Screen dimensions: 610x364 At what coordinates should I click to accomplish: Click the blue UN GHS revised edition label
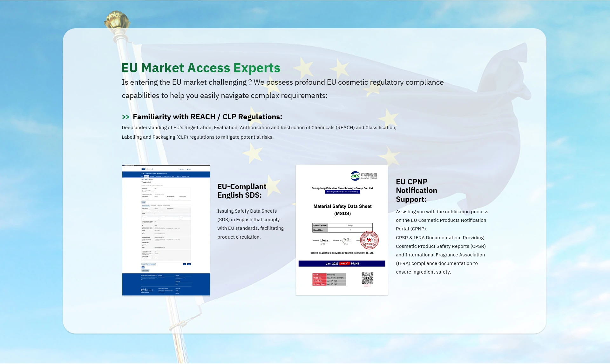tap(342, 192)
